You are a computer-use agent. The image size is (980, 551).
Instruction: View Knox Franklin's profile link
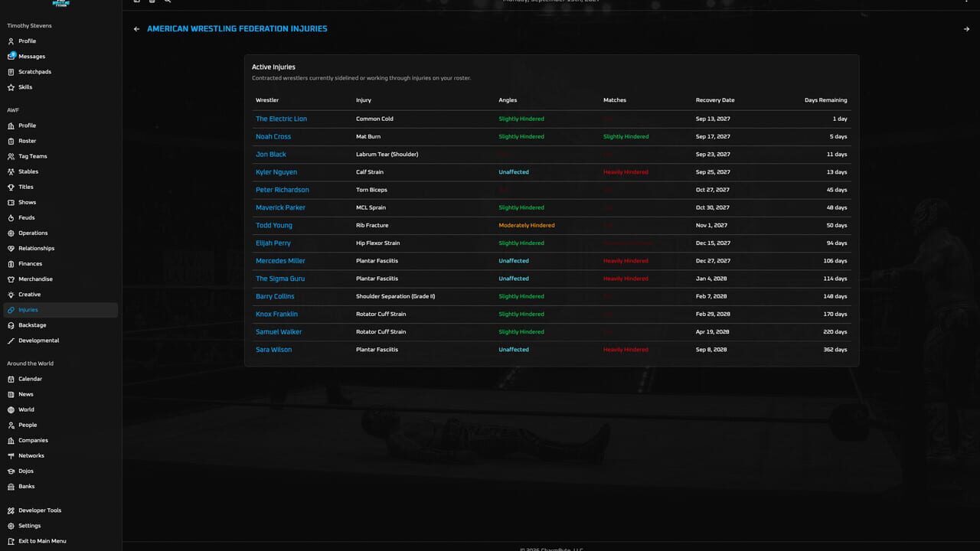(276, 315)
